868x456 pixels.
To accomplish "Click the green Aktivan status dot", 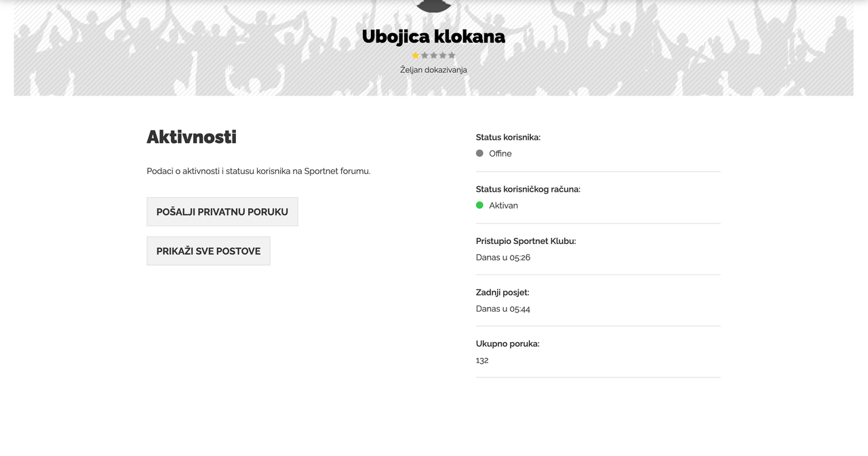I will pos(479,205).
